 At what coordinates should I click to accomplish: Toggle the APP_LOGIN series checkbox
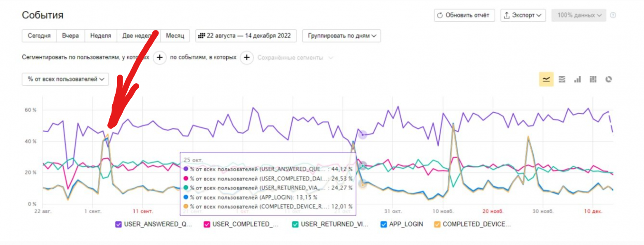(x=384, y=225)
